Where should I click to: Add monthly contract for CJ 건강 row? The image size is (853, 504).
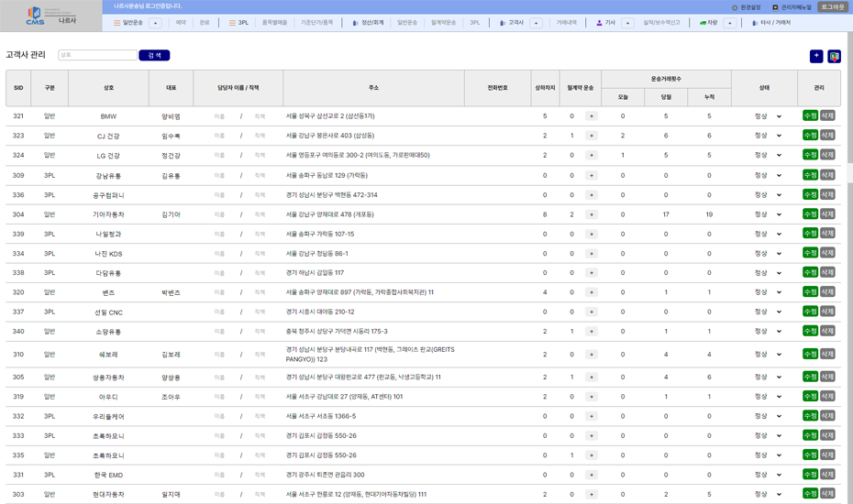tap(592, 136)
